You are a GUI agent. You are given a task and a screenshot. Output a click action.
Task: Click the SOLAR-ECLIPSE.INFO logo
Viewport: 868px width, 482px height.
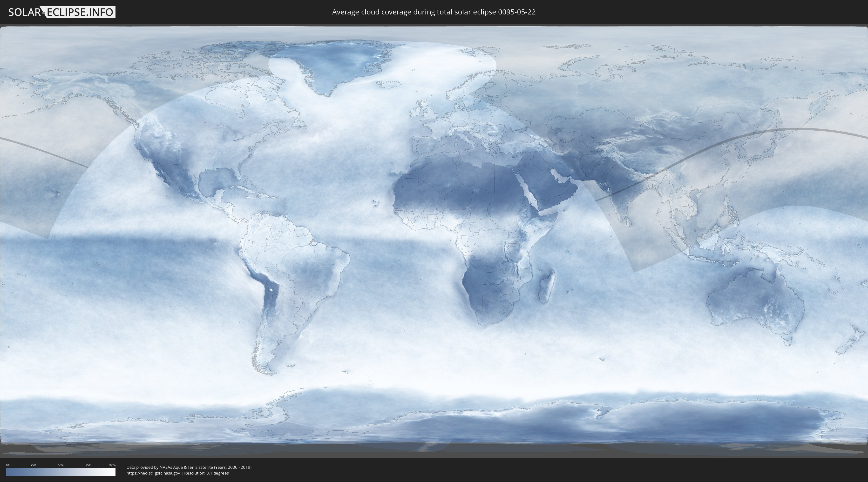click(62, 12)
